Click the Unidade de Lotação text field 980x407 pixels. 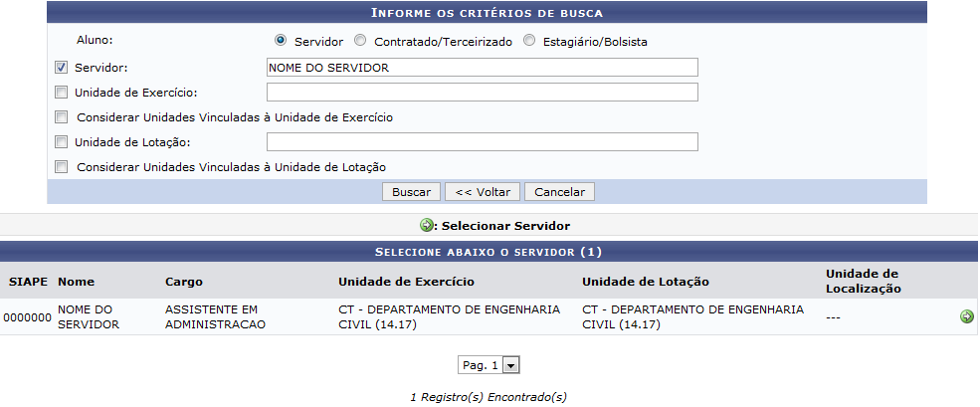click(482, 142)
